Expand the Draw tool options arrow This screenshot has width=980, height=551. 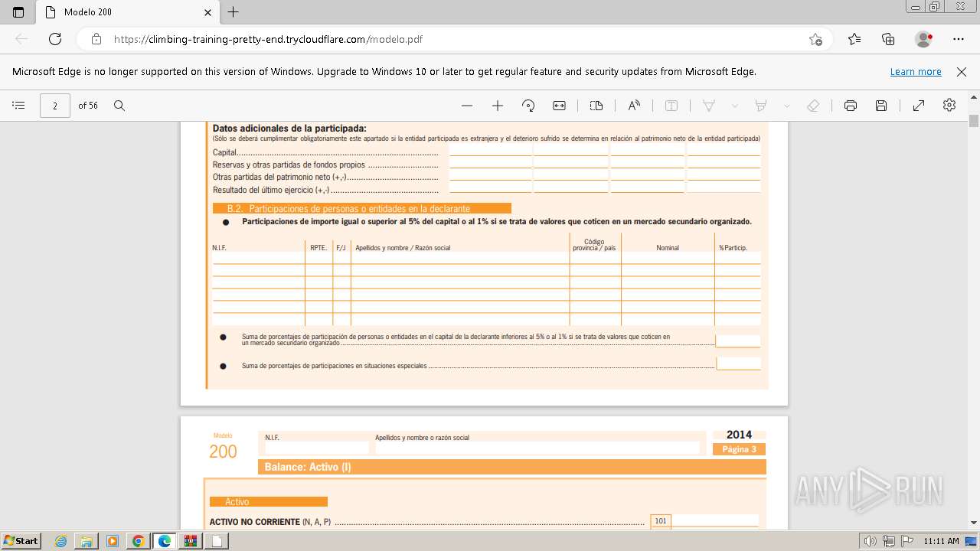click(735, 106)
